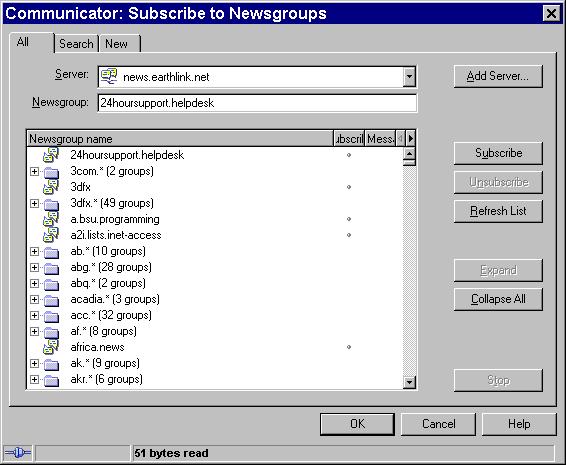Expand the abg.* (28 groups) tree node

(x=34, y=267)
